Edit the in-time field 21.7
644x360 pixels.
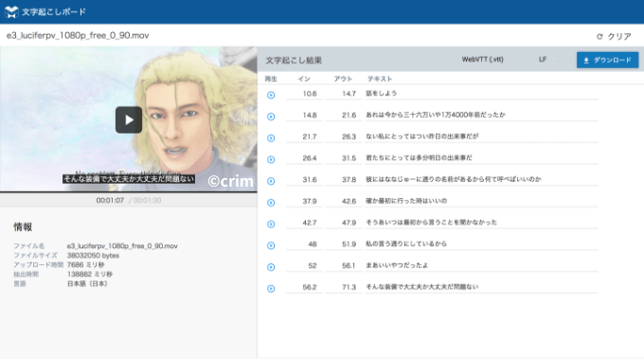[304, 136]
